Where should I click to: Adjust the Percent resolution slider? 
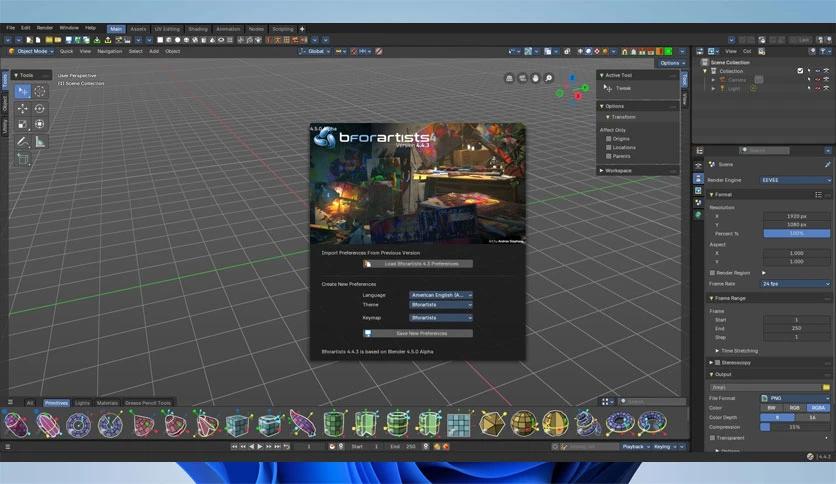[x=797, y=233]
